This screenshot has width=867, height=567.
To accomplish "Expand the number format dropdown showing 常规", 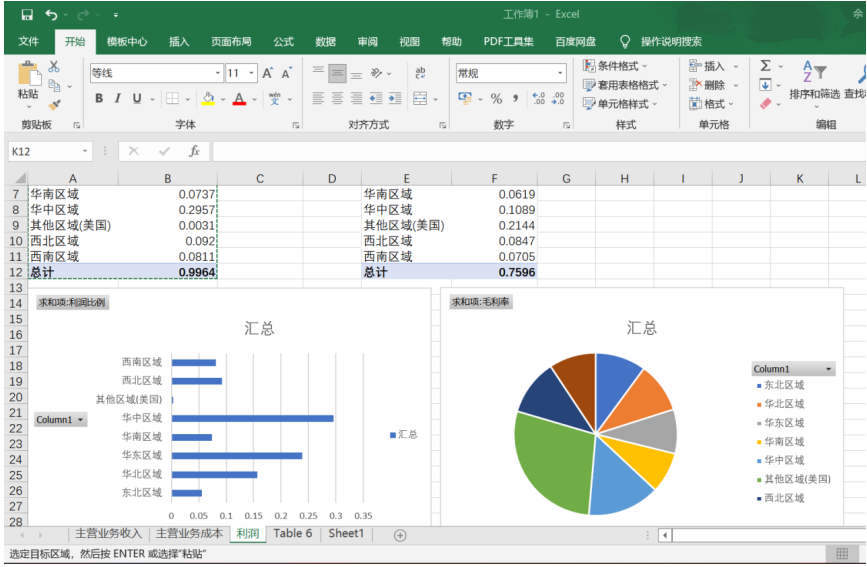I will pyautogui.click(x=561, y=73).
